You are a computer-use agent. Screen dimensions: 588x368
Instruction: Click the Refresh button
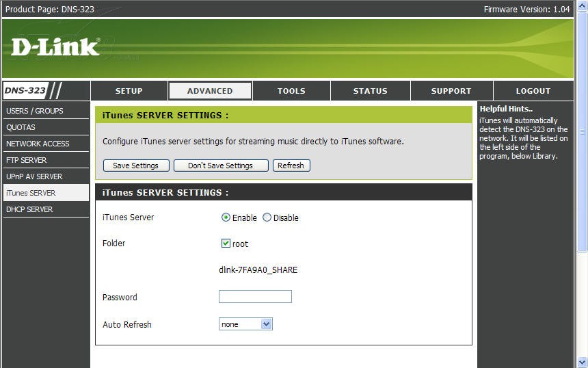[x=291, y=166]
